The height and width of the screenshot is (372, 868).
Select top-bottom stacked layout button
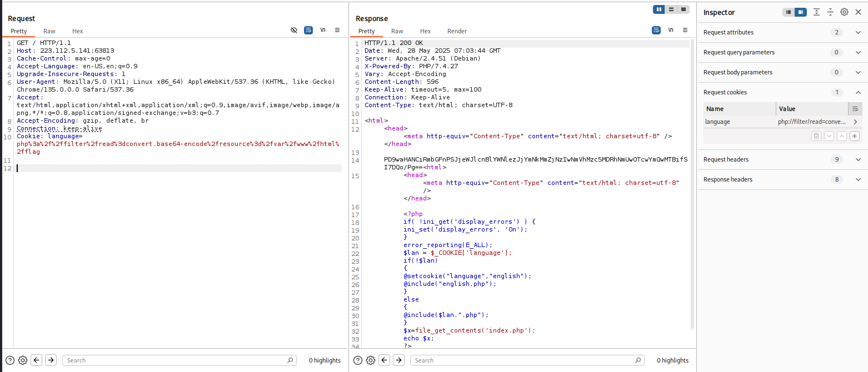tap(671, 9)
